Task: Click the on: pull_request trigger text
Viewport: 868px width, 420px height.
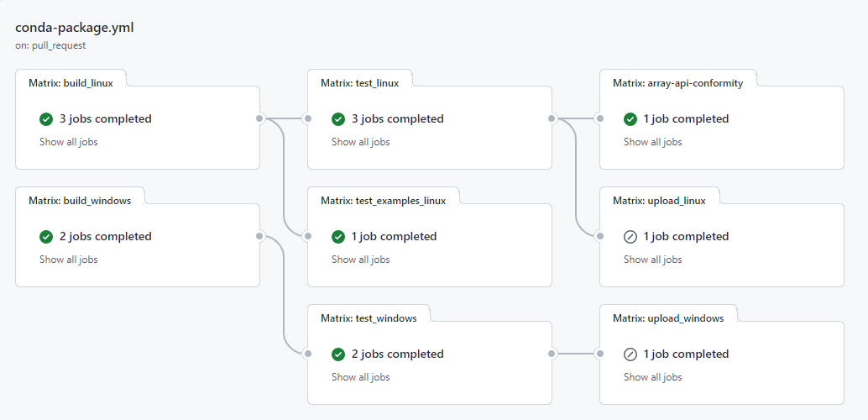Action: coord(50,45)
